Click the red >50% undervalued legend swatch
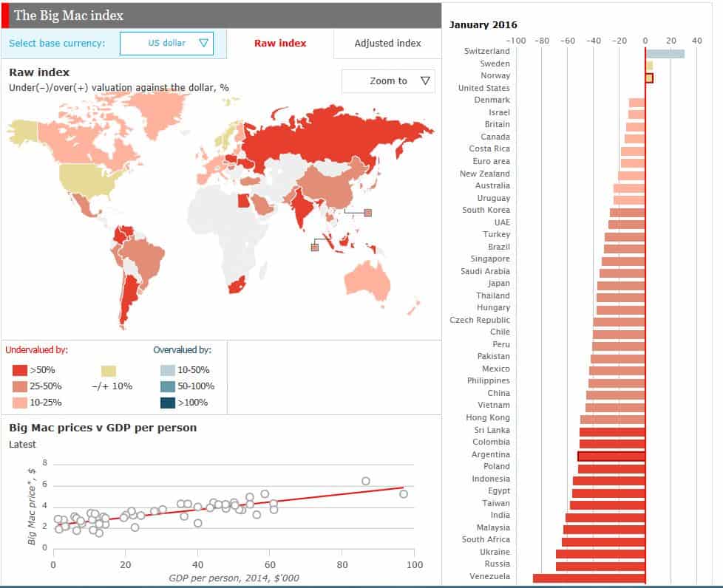This screenshot has height=588, width=723. [x=20, y=370]
